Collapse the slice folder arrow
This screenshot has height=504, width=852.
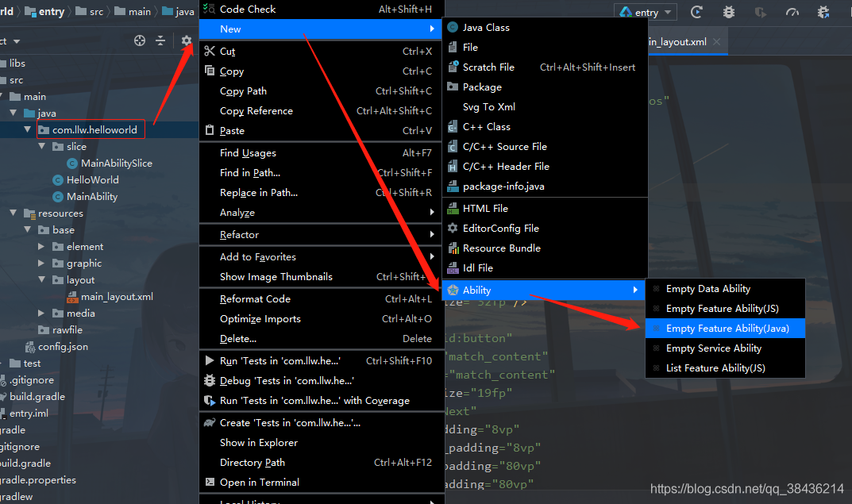coord(42,146)
